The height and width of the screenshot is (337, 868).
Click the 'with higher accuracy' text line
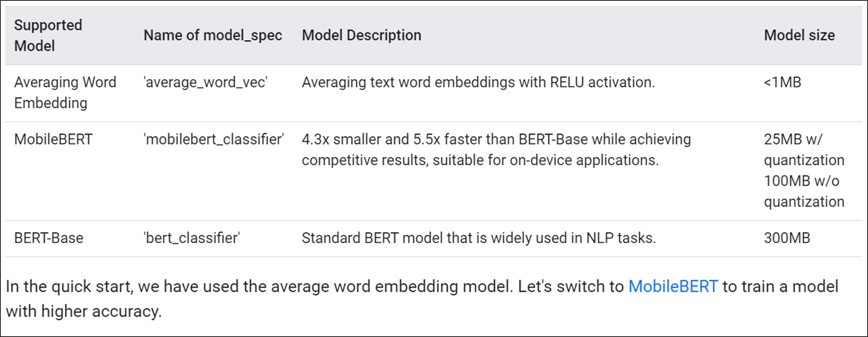(85, 311)
